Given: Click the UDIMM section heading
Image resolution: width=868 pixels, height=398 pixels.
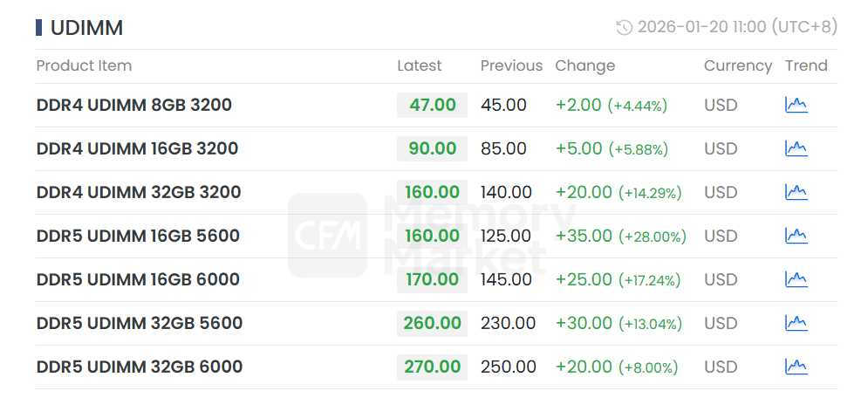Looking at the screenshot, I should tap(86, 28).
